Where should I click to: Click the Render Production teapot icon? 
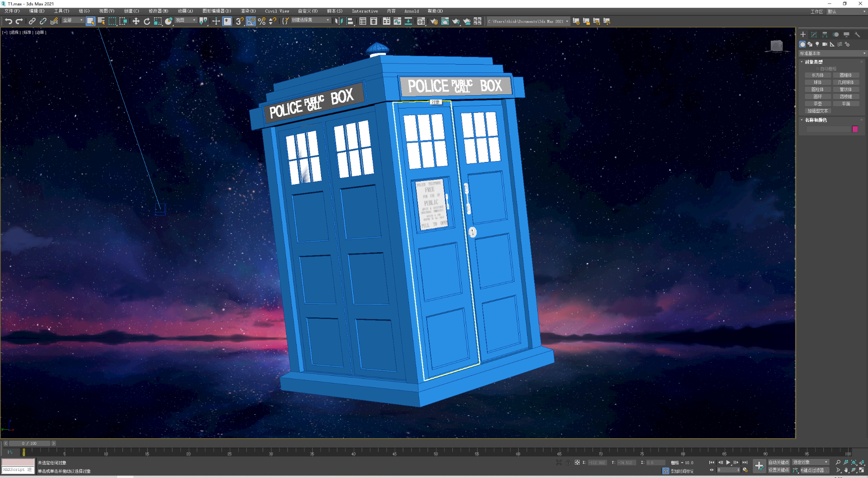pyautogui.click(x=455, y=21)
